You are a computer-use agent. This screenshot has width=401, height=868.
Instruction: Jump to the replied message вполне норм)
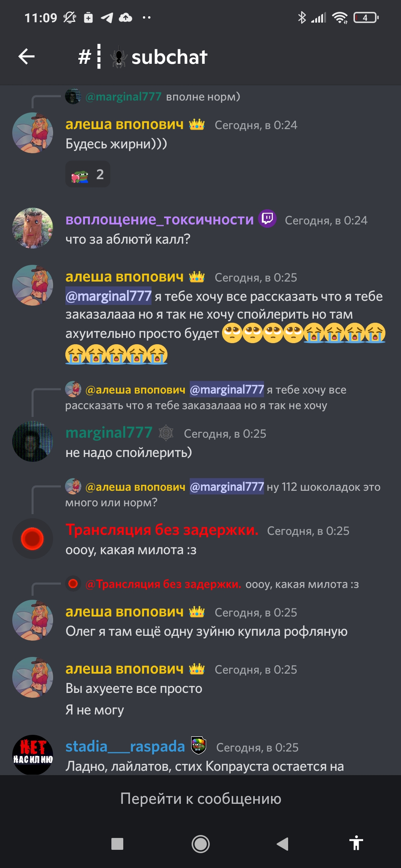[x=153, y=97]
